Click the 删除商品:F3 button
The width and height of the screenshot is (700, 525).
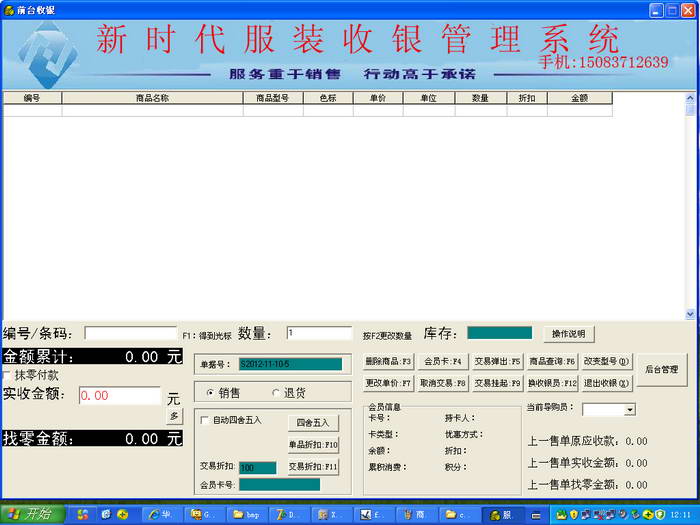coord(388,361)
